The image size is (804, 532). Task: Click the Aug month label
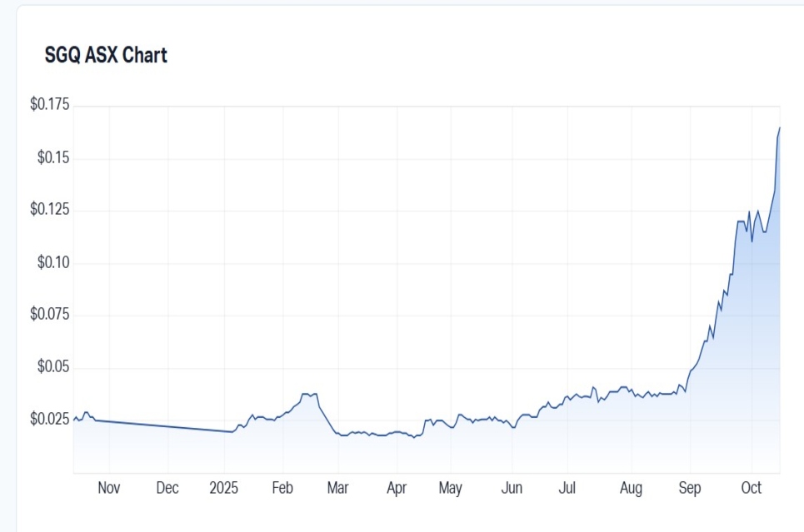click(x=632, y=489)
